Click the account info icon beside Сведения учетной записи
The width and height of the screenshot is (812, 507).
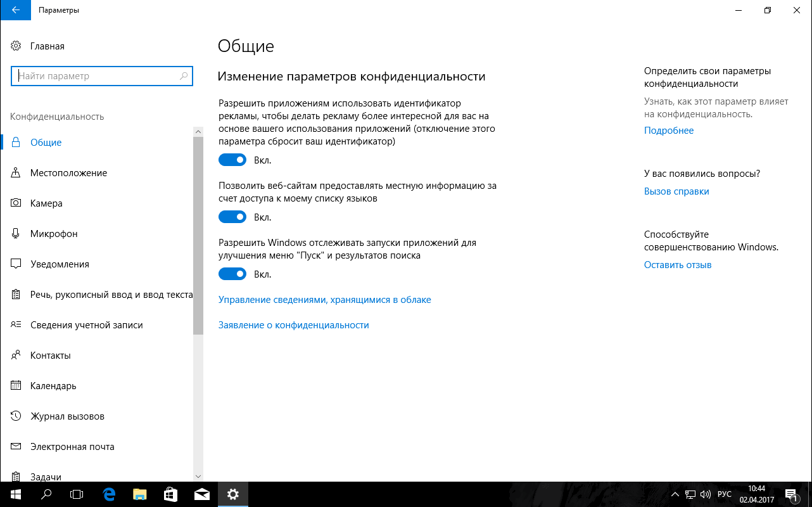tap(16, 325)
